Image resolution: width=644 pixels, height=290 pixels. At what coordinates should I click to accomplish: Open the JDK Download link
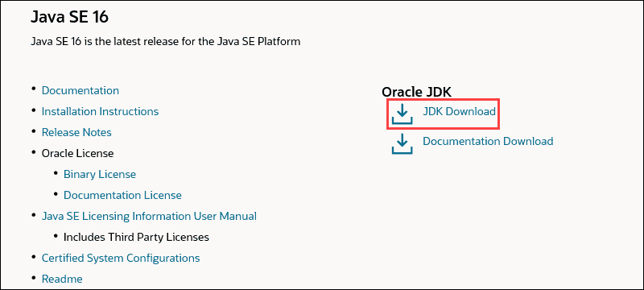(x=459, y=111)
